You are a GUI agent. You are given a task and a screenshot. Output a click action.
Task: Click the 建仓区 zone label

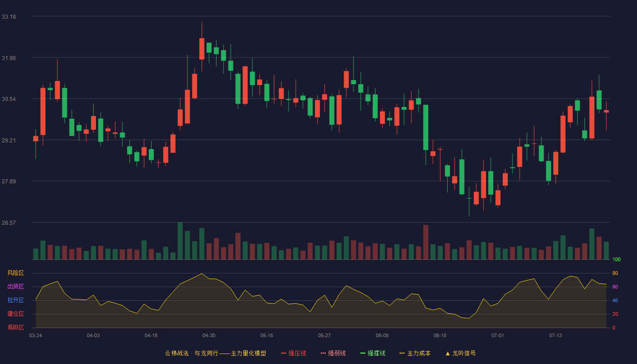[x=15, y=314]
